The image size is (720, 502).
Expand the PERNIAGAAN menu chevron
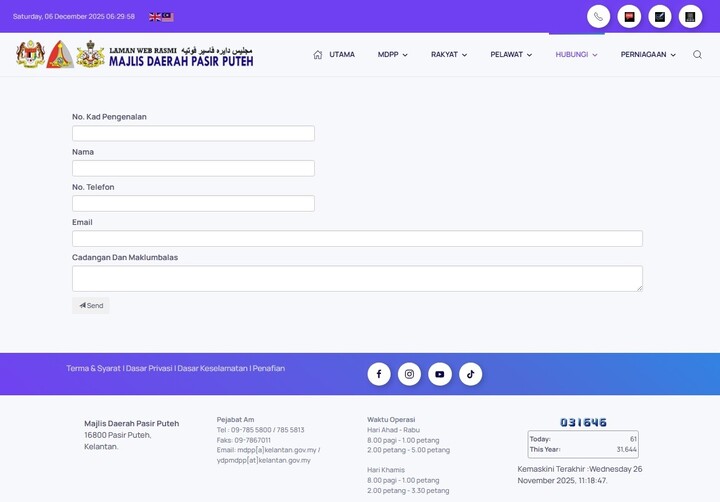(x=673, y=55)
